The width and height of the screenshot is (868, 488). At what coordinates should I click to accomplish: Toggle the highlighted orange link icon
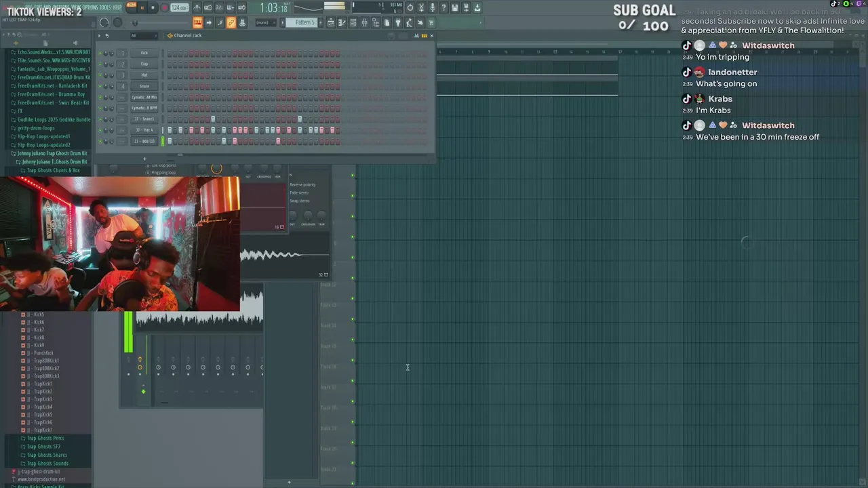231,22
